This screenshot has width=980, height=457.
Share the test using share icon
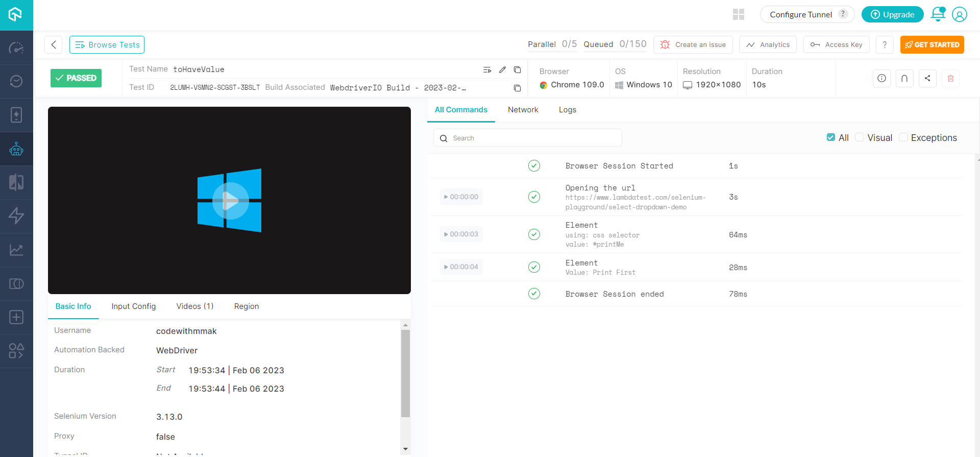(x=927, y=78)
